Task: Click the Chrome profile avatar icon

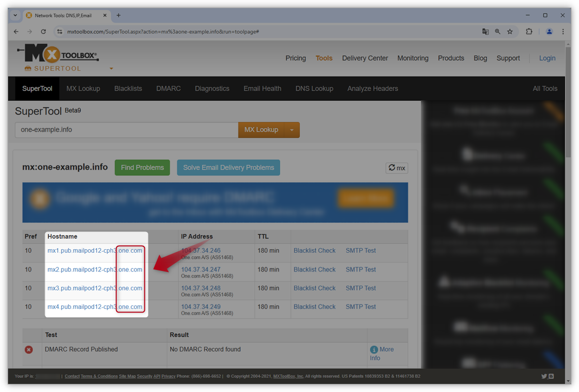Action: [x=549, y=31]
